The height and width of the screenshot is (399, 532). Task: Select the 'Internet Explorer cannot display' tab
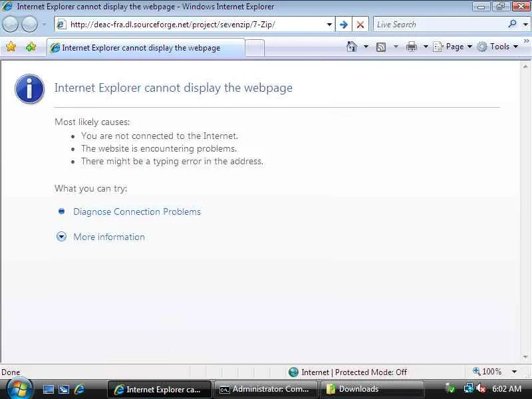(146, 48)
